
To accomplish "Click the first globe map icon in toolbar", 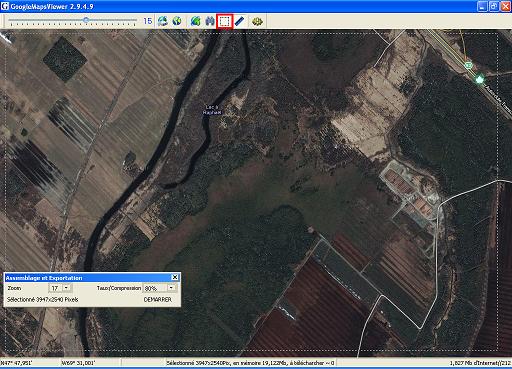I will coord(163,21).
